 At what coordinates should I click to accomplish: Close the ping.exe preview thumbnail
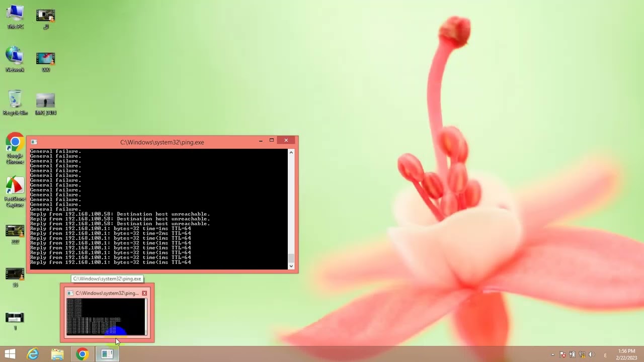144,293
